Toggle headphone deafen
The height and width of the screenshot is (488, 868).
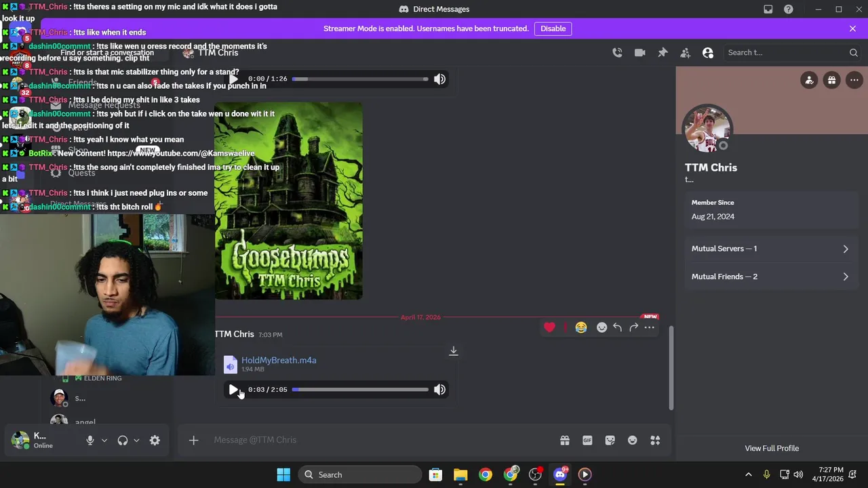123,441
